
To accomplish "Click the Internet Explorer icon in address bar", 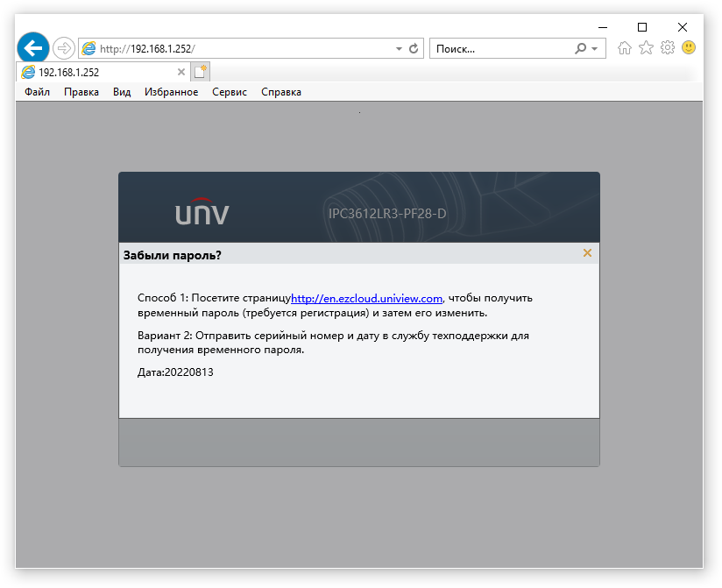I will [x=88, y=48].
